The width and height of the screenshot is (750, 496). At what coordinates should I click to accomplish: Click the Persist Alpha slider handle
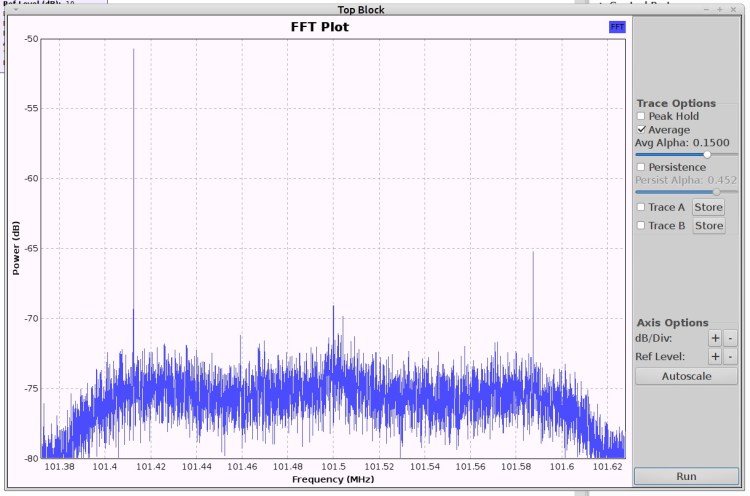coord(716,191)
